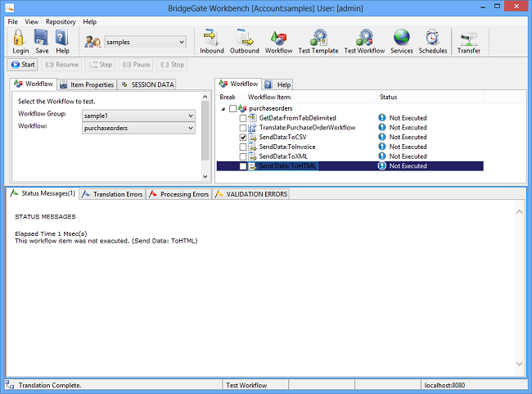The height and width of the screenshot is (394, 532).
Task: Open the samples account dropdown
Action: click(146, 42)
